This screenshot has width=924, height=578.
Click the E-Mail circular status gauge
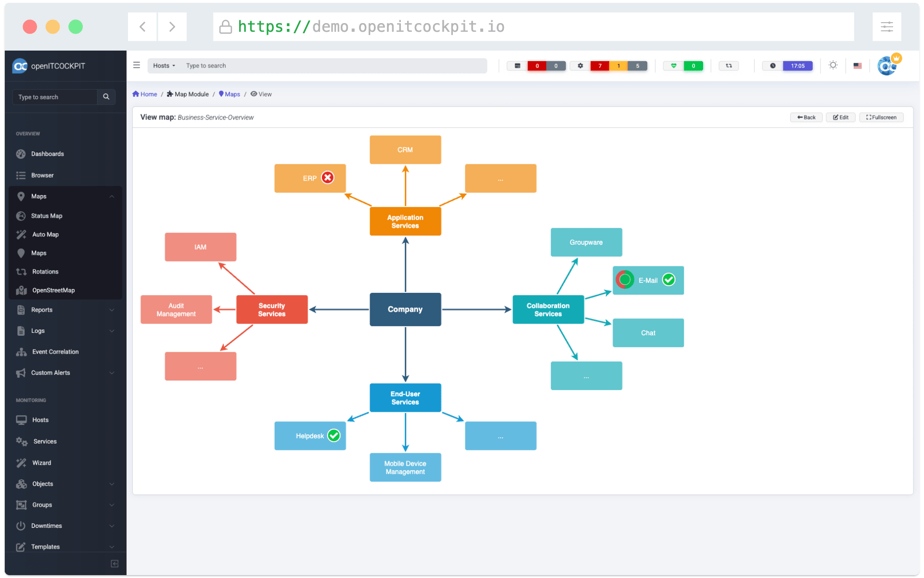click(625, 279)
